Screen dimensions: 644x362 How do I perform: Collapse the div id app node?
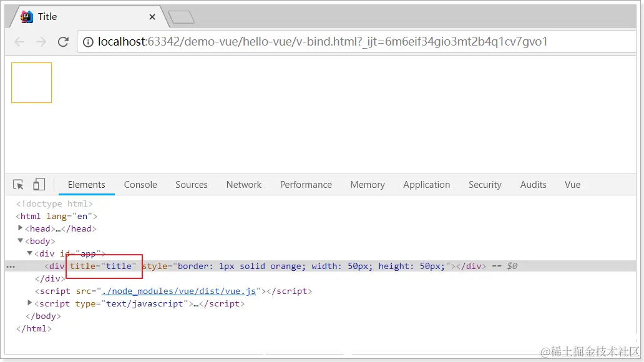[x=29, y=253]
